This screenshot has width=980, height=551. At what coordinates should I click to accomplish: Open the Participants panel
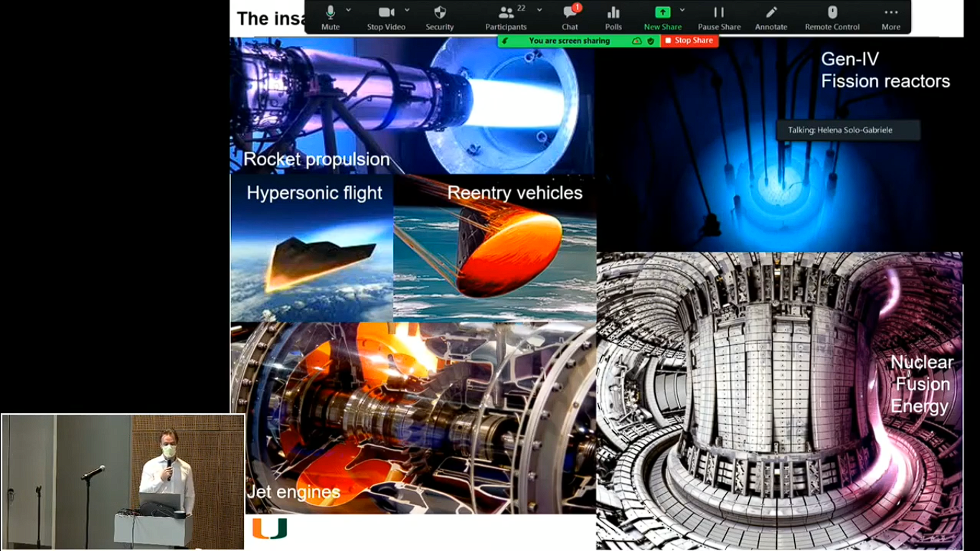[x=506, y=17]
